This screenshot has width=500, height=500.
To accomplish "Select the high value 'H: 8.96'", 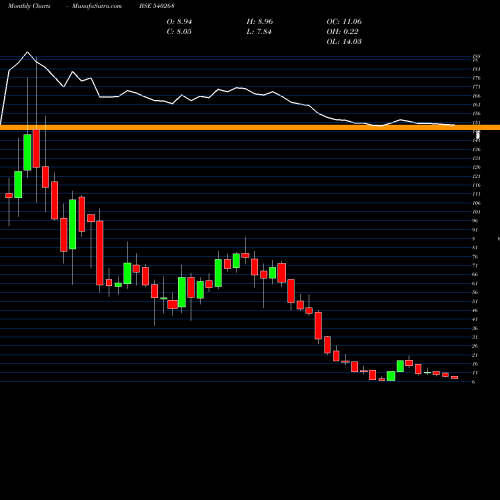I will pos(260,22).
